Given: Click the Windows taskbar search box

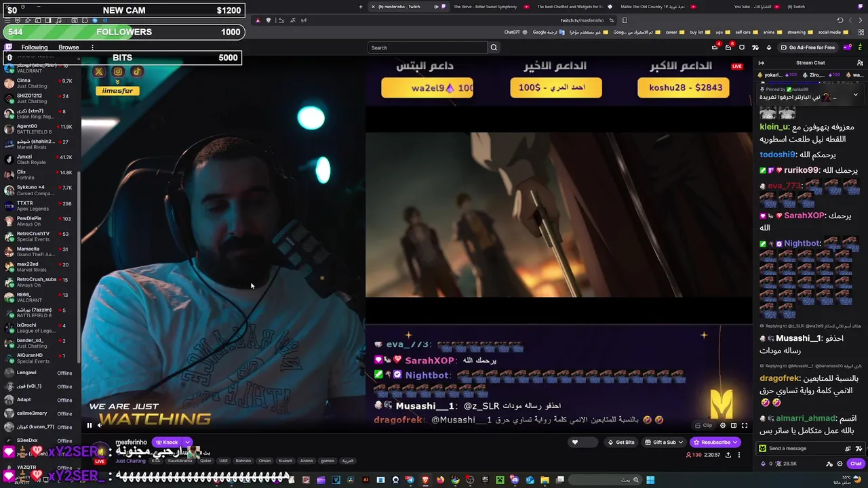Looking at the screenshot, I should [604, 480].
